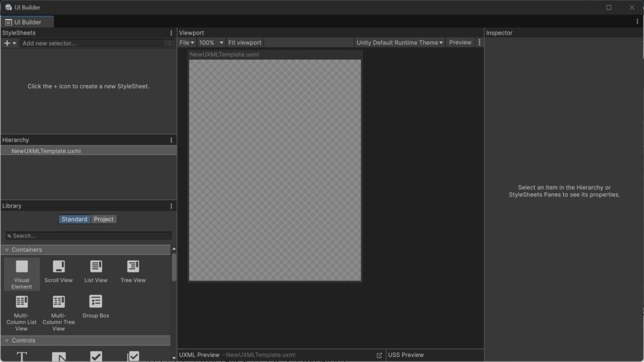644x362 pixels.
Task: Collapse the Containers section
Action: click(x=6, y=250)
